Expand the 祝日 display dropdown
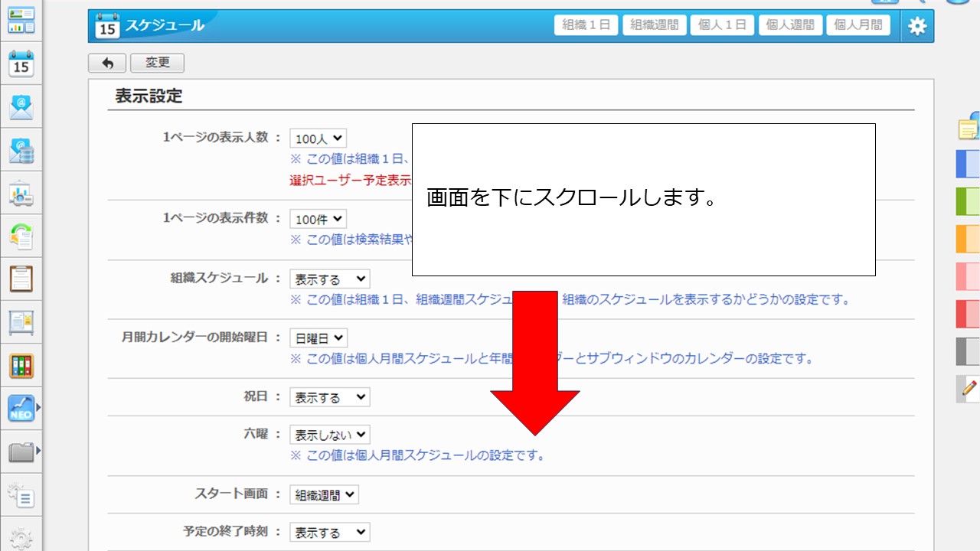Image resolution: width=980 pixels, height=551 pixels. (329, 397)
